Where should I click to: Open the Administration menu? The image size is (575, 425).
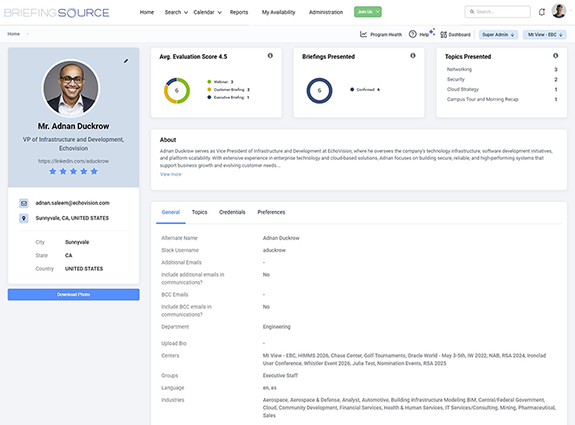[x=326, y=12]
